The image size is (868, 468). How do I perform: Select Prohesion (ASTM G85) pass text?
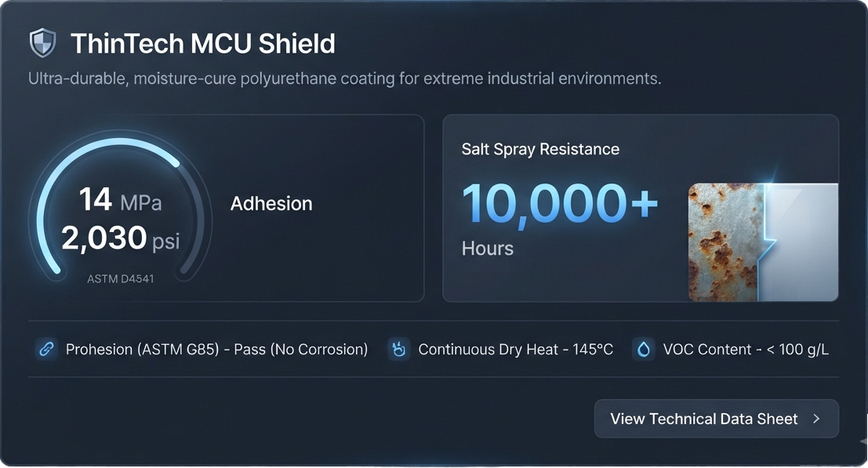point(216,349)
